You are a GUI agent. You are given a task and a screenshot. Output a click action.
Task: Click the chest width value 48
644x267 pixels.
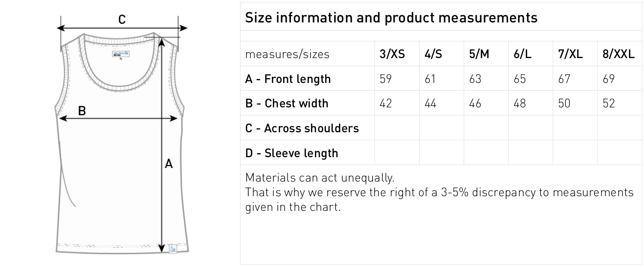(520, 103)
